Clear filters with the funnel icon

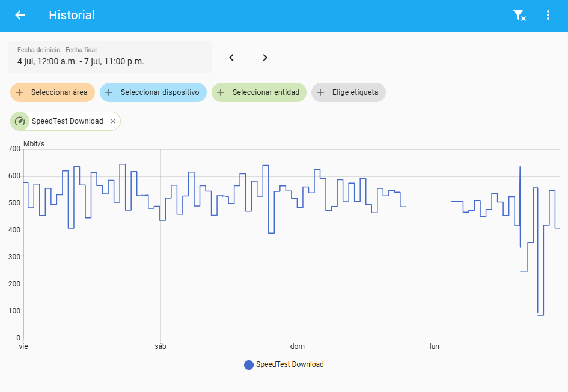pyautogui.click(x=519, y=16)
